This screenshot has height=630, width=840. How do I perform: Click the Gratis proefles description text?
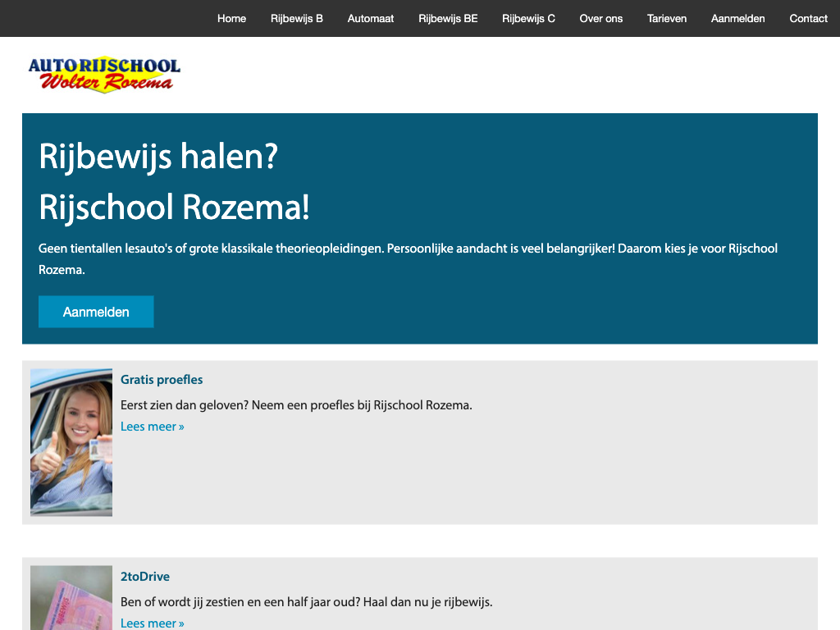pos(296,405)
